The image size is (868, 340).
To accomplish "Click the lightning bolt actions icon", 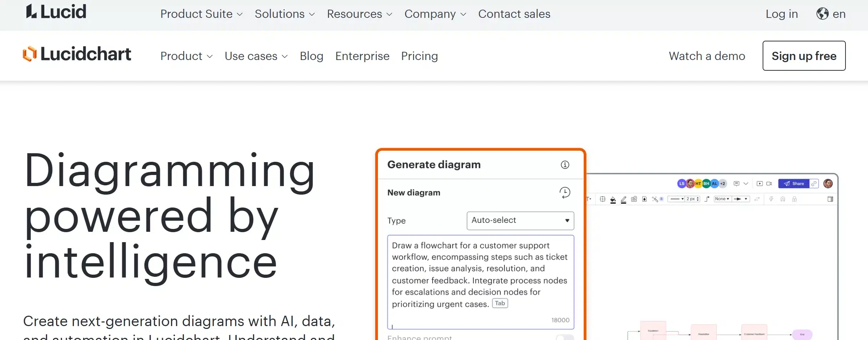I will [771, 199].
